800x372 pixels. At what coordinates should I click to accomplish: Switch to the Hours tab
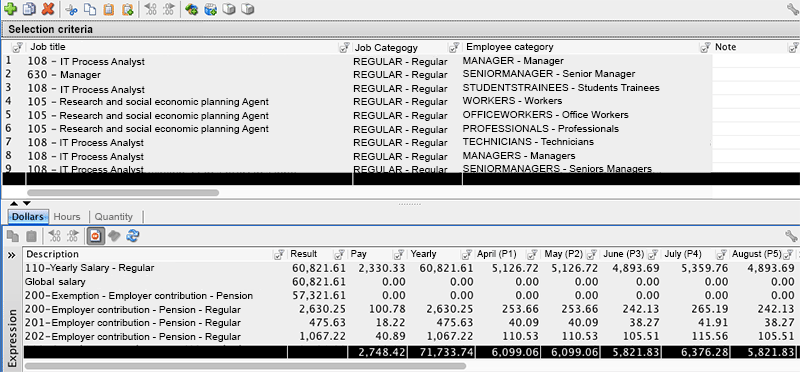pos(67,216)
